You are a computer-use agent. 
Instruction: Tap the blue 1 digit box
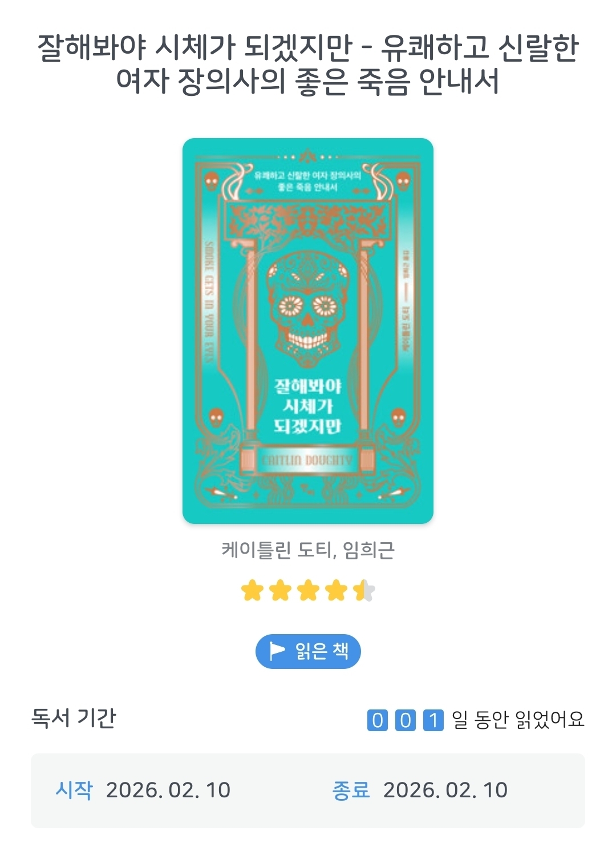point(433,720)
